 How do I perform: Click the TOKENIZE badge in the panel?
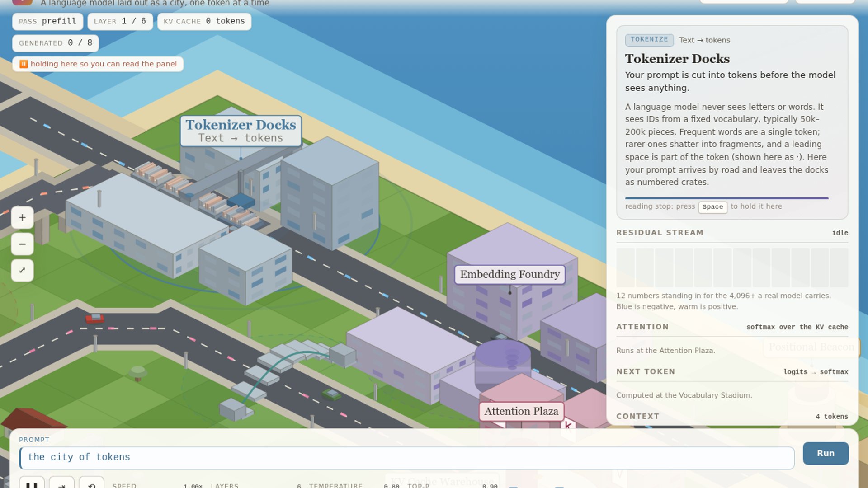[x=649, y=40]
